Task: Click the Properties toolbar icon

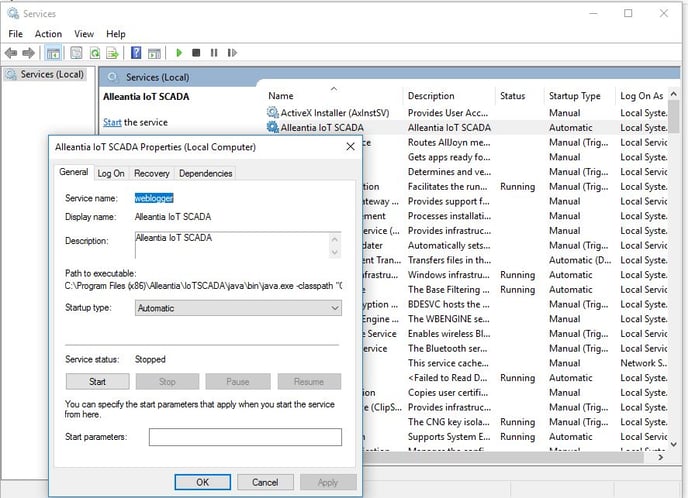Action: coord(76,53)
